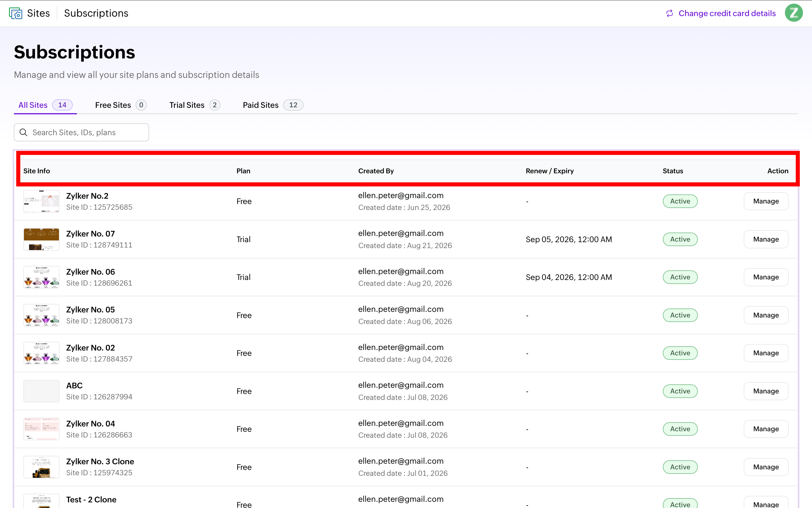Open the Zylker No.2 site thumbnail

(x=41, y=201)
